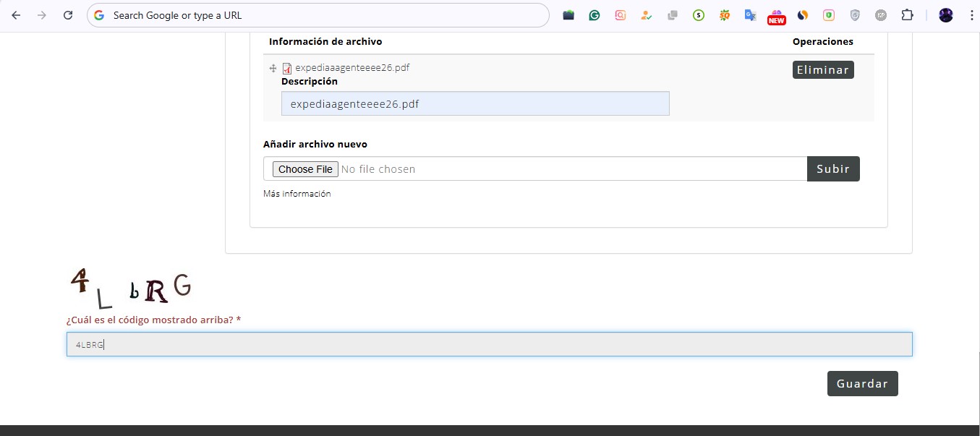Reload the current page
Viewport: 980px width, 436px height.
tap(67, 15)
